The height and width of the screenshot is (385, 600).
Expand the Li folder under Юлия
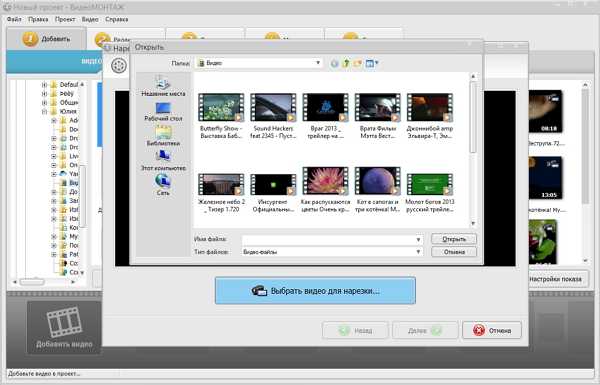(x=54, y=156)
